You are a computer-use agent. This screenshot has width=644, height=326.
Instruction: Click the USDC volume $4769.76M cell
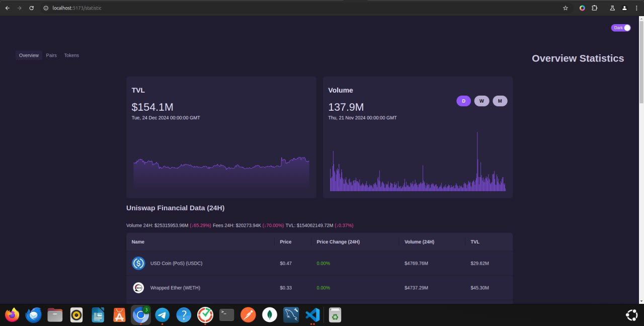click(416, 263)
